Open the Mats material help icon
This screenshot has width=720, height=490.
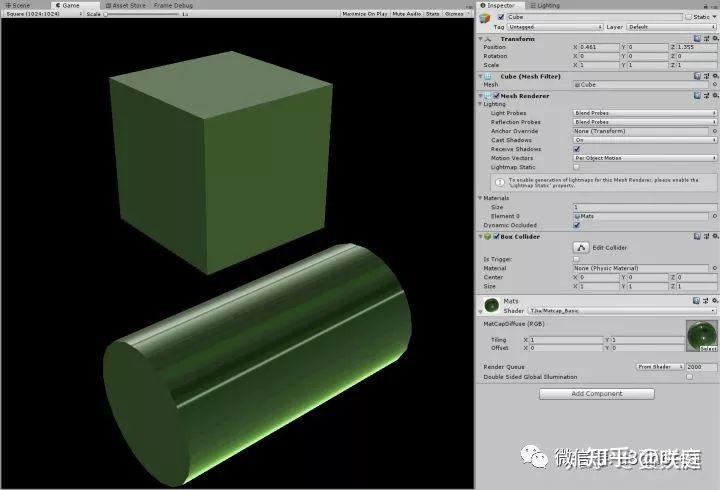point(697,300)
